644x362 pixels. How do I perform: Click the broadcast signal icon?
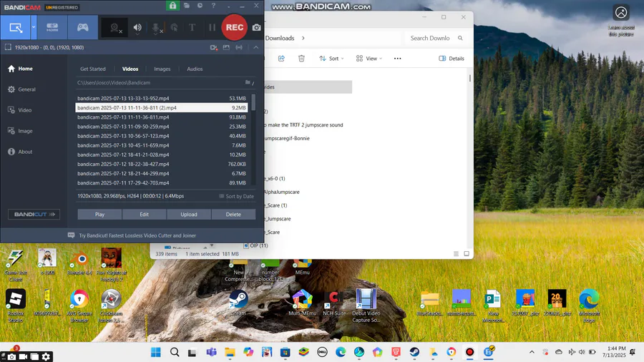pos(239,48)
